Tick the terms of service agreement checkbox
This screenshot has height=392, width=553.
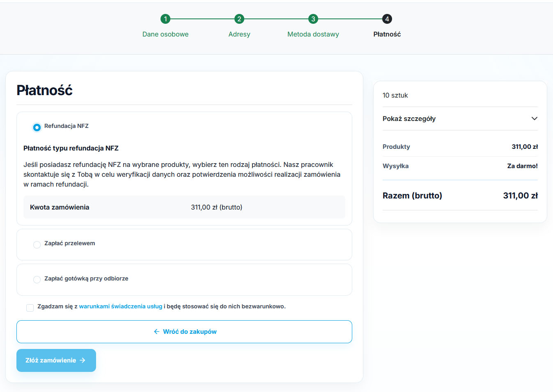tap(30, 308)
